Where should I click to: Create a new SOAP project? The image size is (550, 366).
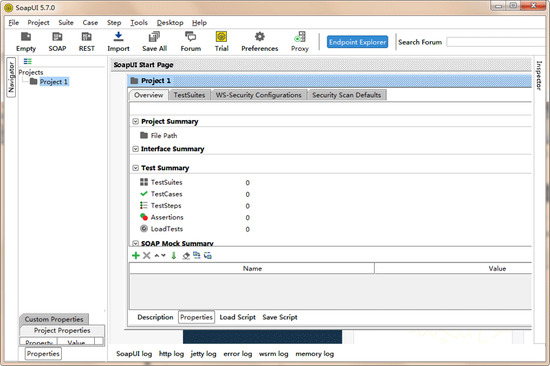click(x=57, y=37)
